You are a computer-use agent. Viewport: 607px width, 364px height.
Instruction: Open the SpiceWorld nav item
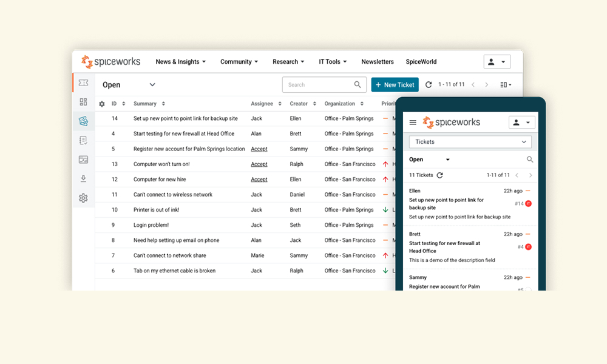coord(421,61)
